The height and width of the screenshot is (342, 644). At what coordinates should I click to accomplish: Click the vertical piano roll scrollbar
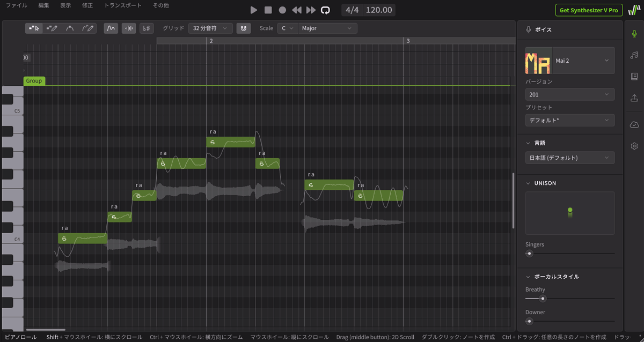click(x=513, y=200)
